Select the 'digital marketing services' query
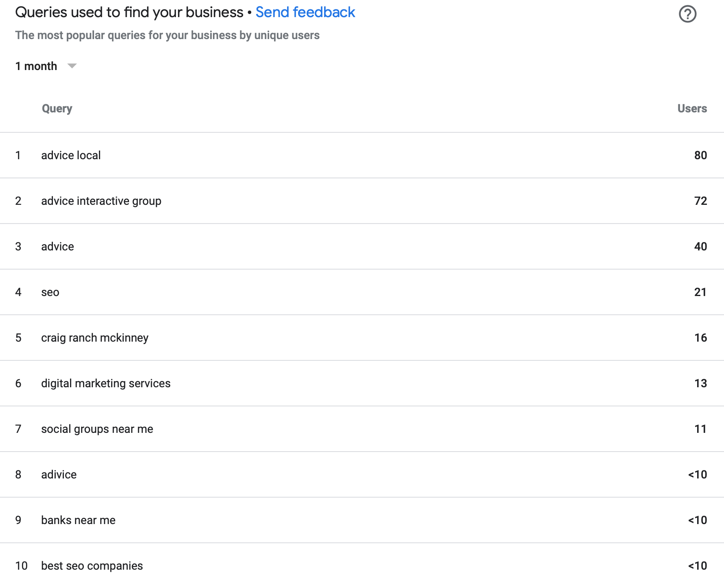The height and width of the screenshot is (588, 724). (x=105, y=383)
